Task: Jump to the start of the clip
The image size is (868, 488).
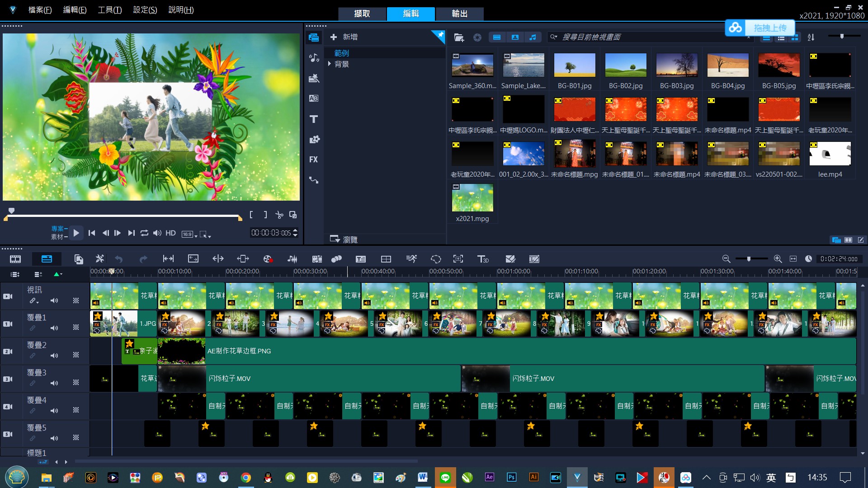Action: [92, 233]
